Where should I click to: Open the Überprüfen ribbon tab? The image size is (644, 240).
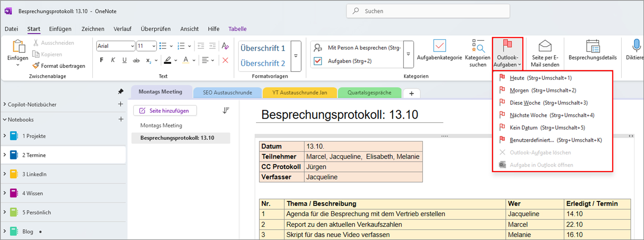pyautogui.click(x=155, y=29)
